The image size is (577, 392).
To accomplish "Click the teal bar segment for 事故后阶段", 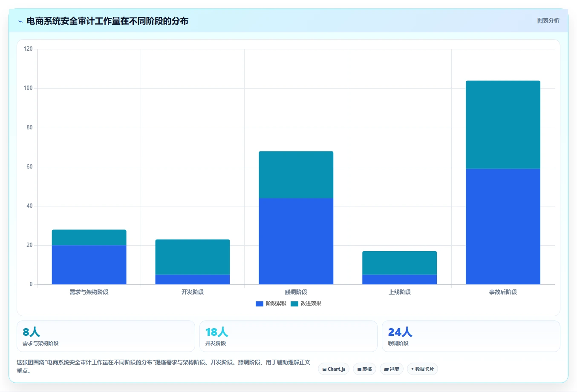I will [x=503, y=125].
